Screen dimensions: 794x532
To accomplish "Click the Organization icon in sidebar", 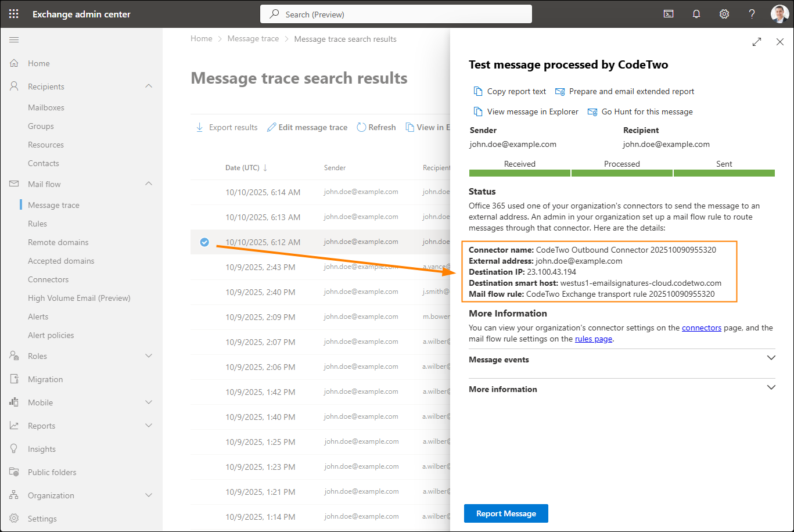I will click(14, 495).
